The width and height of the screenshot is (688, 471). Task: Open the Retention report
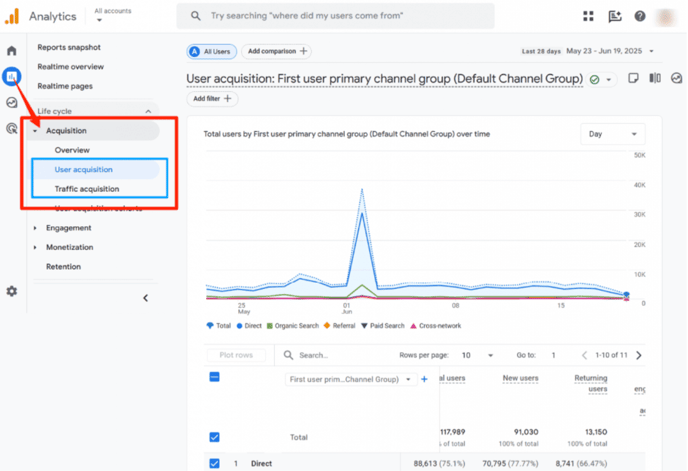tap(63, 266)
